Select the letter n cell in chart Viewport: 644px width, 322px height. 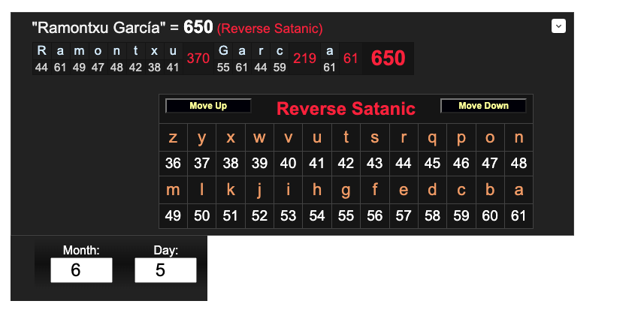click(519, 137)
